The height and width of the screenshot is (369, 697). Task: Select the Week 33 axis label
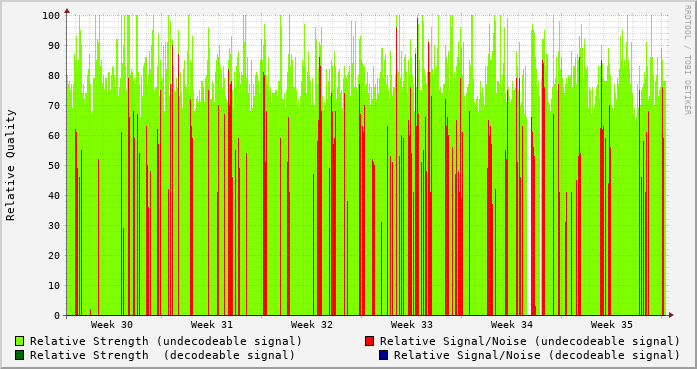412,325
